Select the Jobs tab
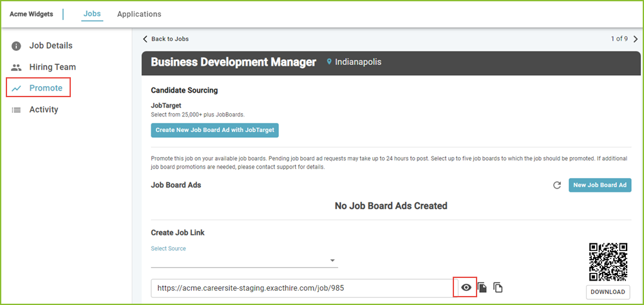 [x=92, y=14]
